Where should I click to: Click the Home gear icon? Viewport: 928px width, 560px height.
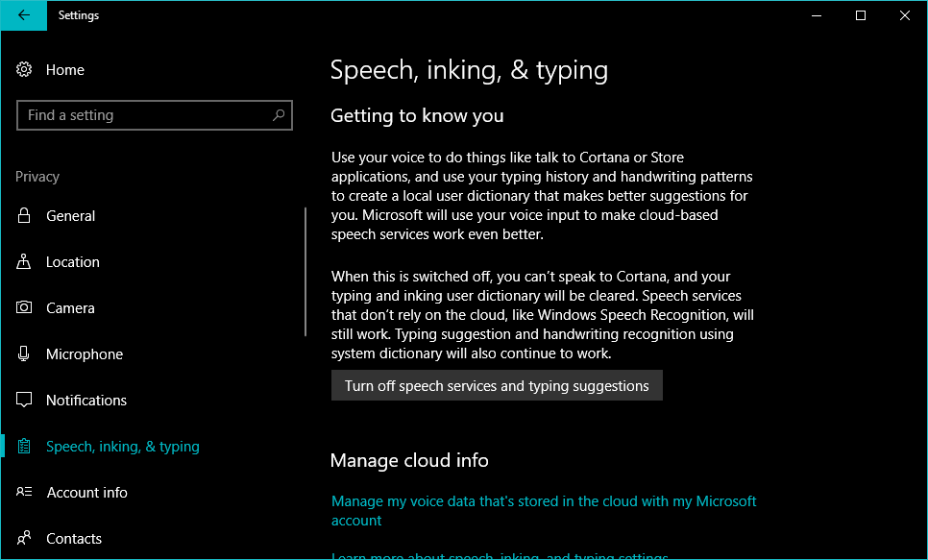(25, 70)
